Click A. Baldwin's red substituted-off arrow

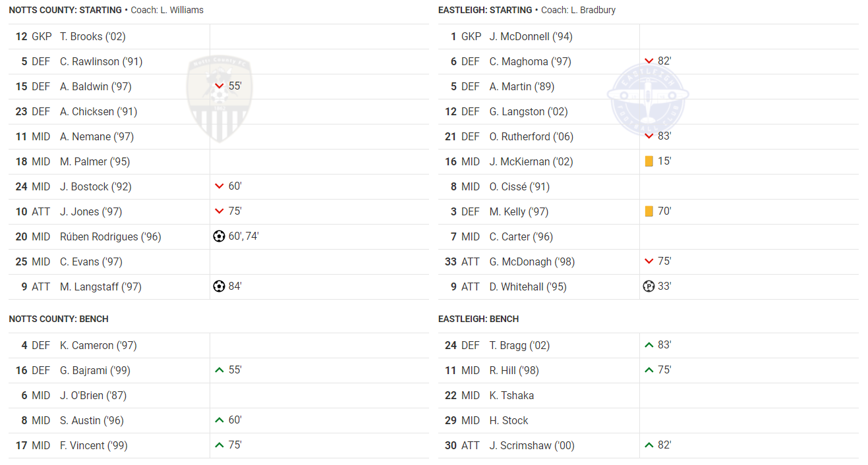click(219, 86)
